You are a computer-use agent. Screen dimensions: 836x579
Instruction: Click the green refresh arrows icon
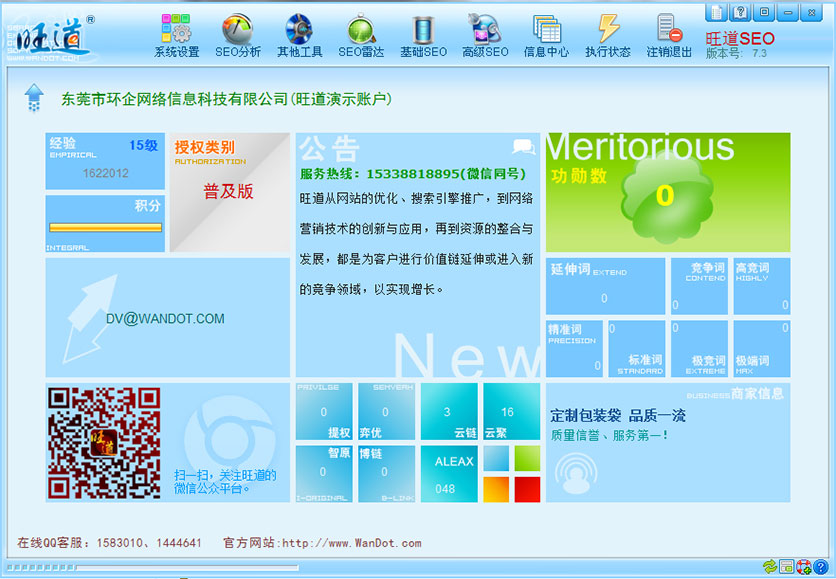tap(769, 567)
